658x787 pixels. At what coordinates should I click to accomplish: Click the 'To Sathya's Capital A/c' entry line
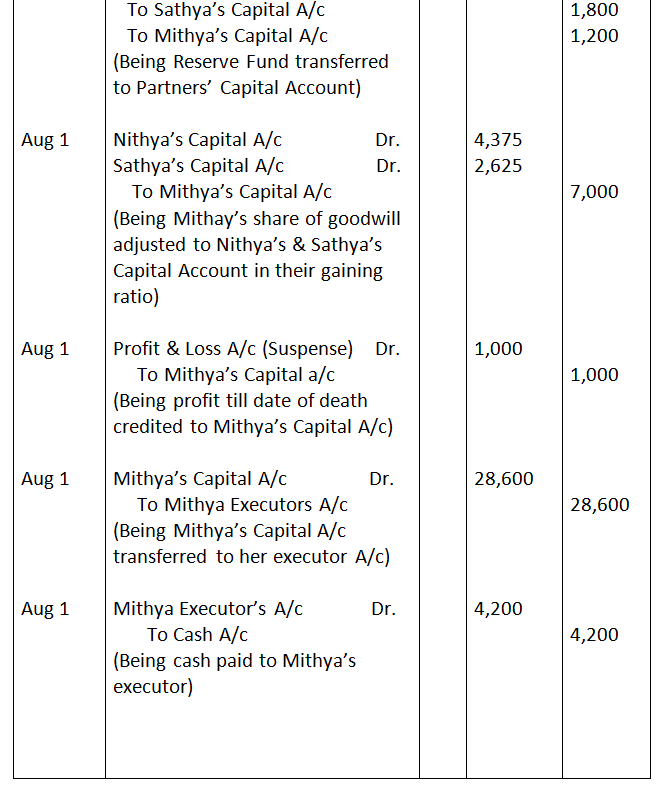pyautogui.click(x=226, y=10)
